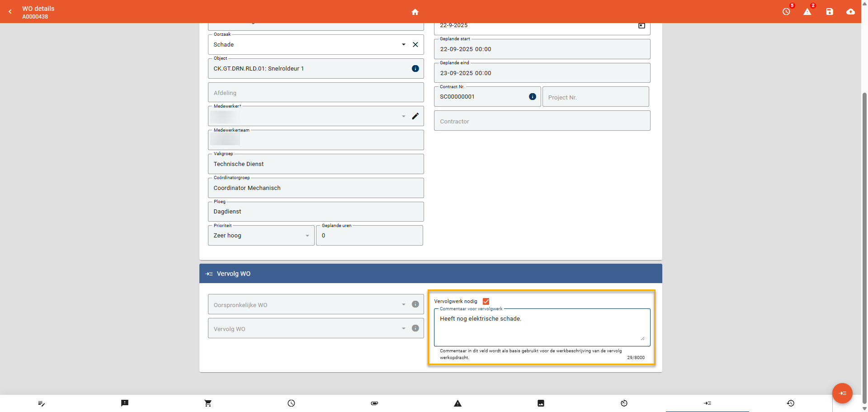Show info for contract SC00000001
Screen dimensions: 868x412
(x=532, y=97)
